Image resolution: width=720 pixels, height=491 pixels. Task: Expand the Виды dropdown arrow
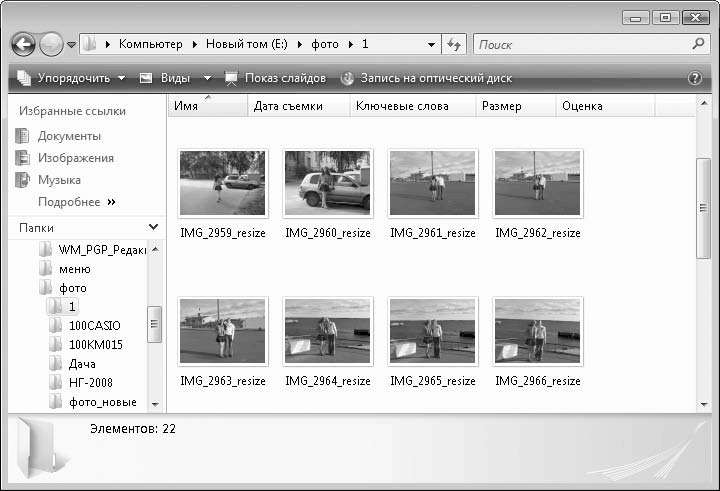pyautogui.click(x=208, y=78)
